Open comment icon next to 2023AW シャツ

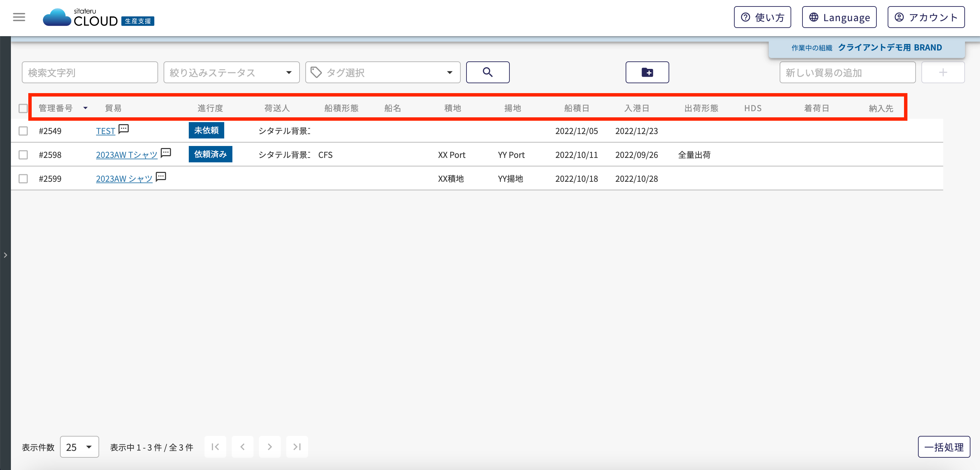point(161,177)
